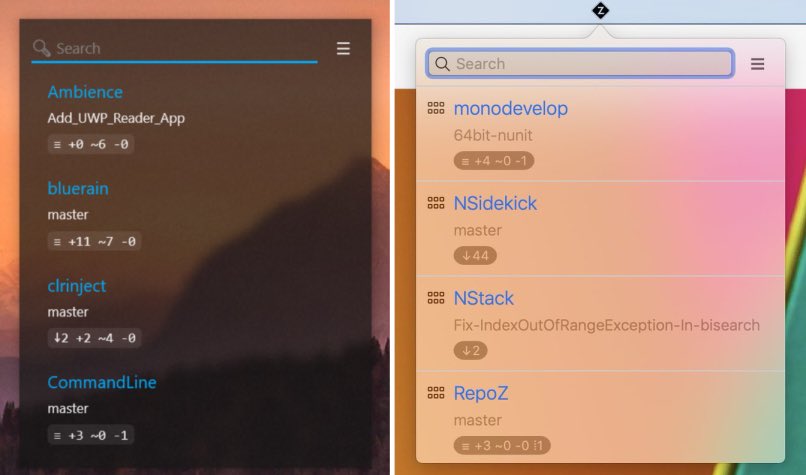Click the Add_UWP_Reader_App branch name
This screenshot has width=806, height=475.
(116, 118)
